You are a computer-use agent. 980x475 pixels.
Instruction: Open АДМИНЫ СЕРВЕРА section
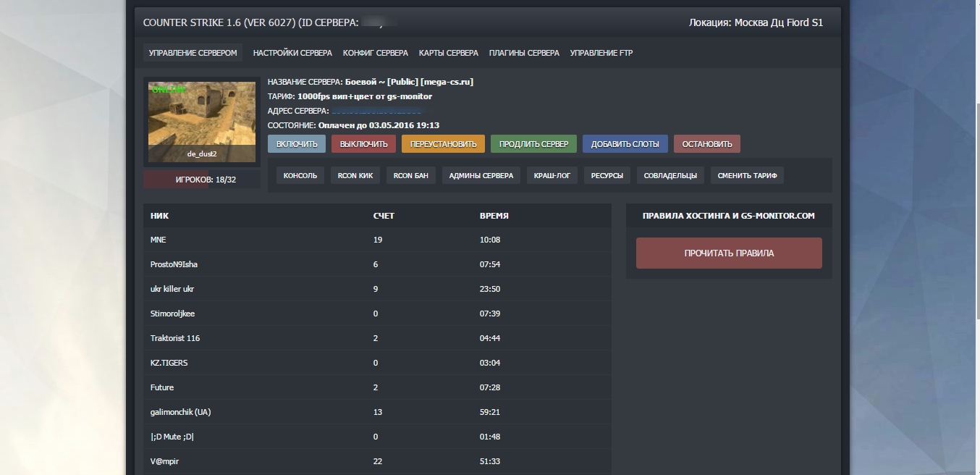point(481,175)
